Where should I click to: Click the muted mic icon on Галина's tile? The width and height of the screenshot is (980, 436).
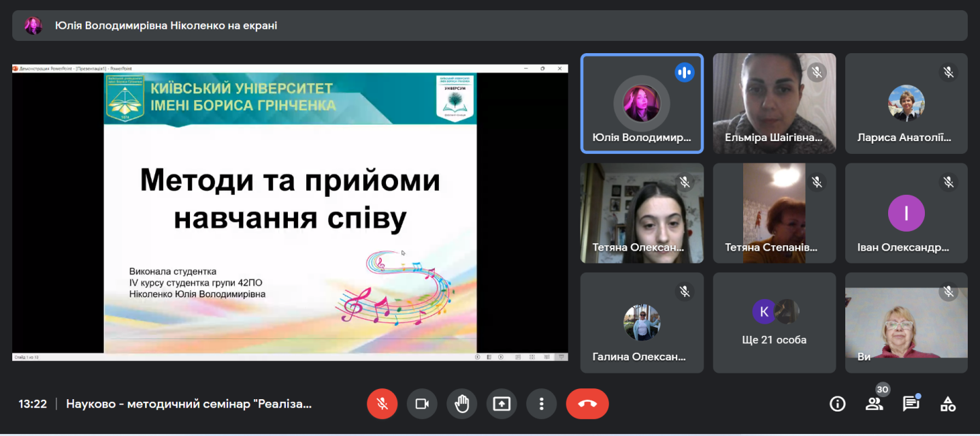coord(685,292)
